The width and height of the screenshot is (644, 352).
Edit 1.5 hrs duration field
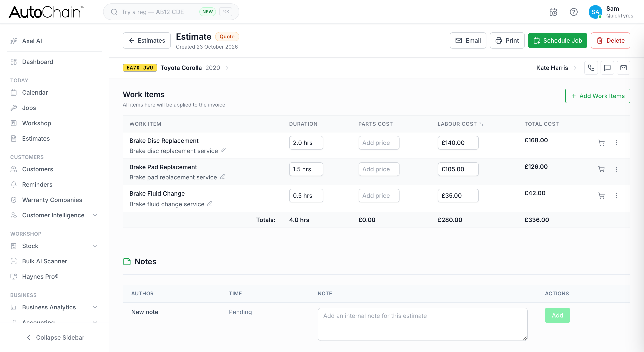tap(306, 169)
